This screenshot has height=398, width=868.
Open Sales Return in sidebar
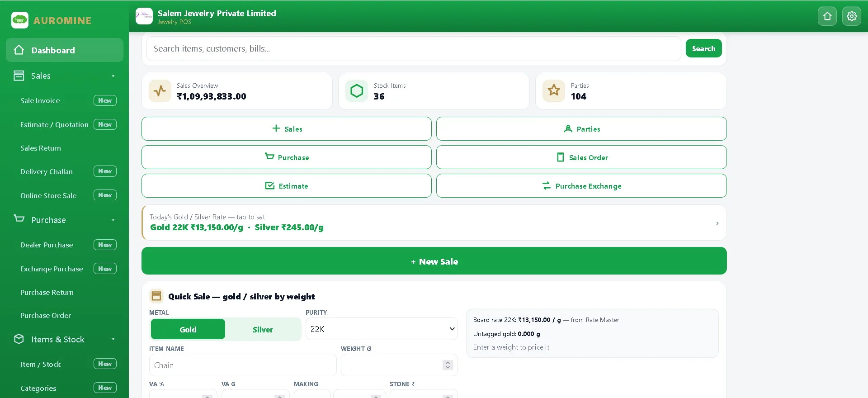pyautogui.click(x=40, y=148)
